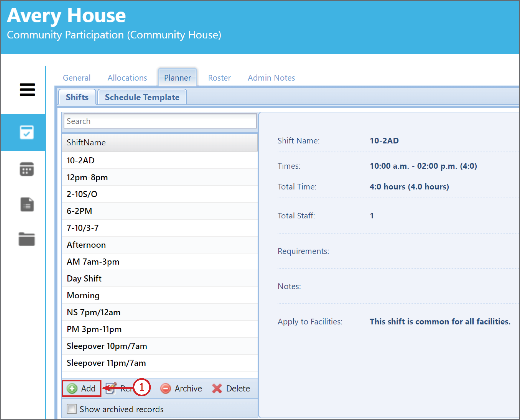Switch to the Roster tab
This screenshot has width=520, height=420.
pyautogui.click(x=219, y=78)
